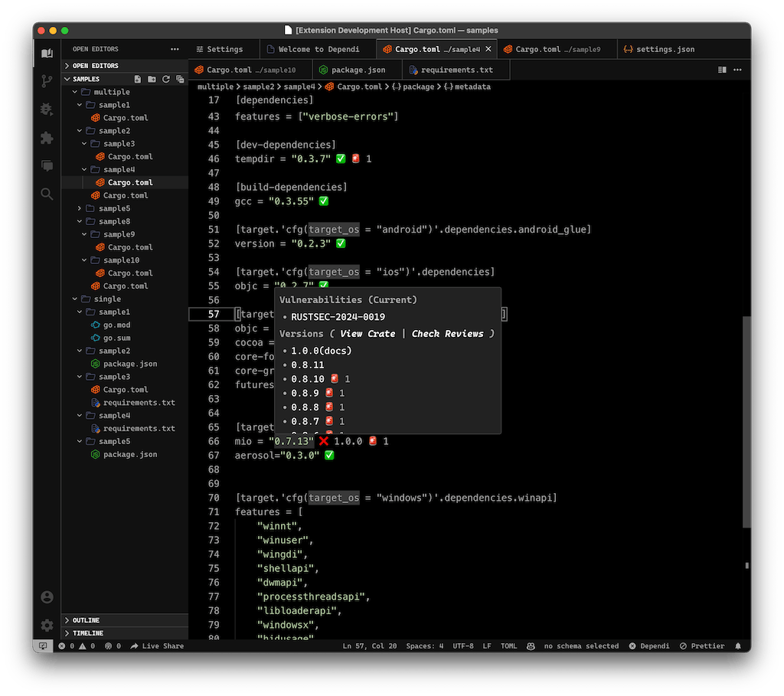Open Search view in activity bar
The image size is (784, 696).
[47, 194]
